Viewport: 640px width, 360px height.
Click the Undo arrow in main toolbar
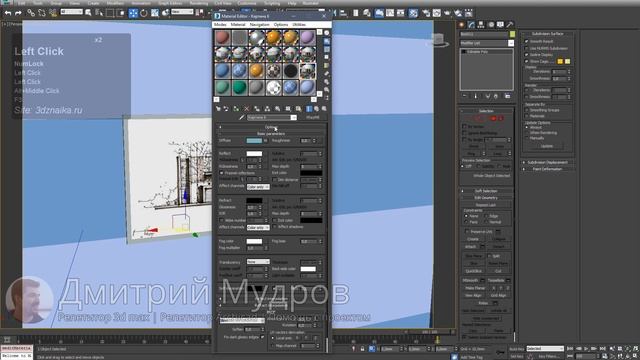click(8, 13)
